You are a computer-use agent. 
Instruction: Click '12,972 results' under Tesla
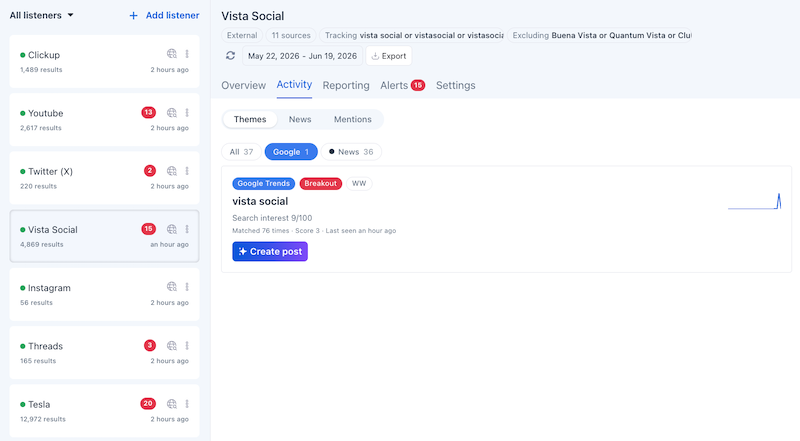(x=43, y=419)
